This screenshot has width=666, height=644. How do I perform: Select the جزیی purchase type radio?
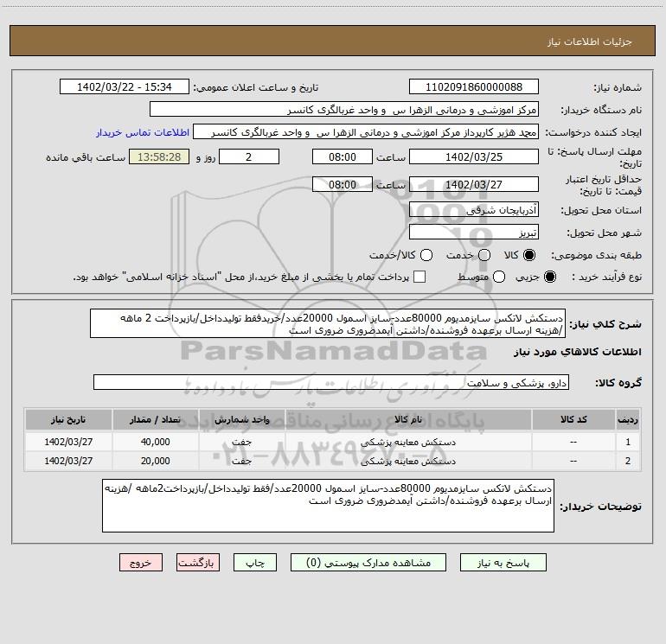click(550, 277)
